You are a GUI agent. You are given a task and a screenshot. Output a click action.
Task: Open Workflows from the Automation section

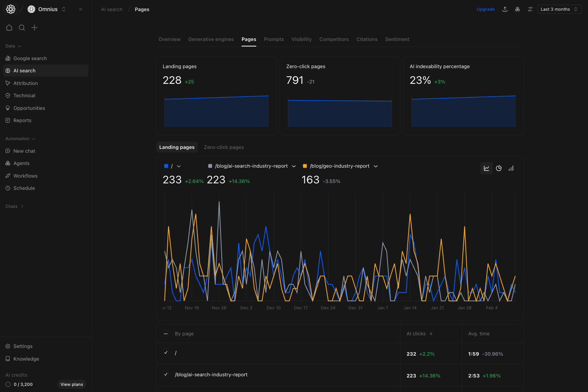pos(25,176)
